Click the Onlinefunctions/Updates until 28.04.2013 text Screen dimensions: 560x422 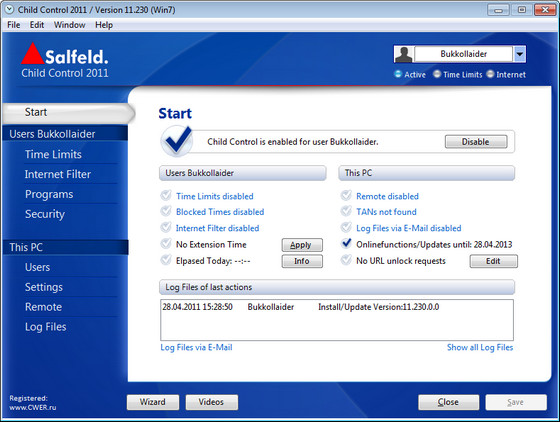[434, 245]
